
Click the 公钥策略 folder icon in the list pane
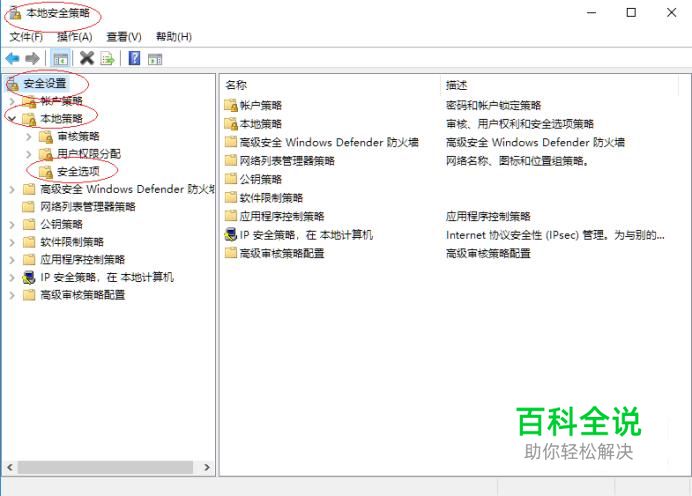pos(231,179)
